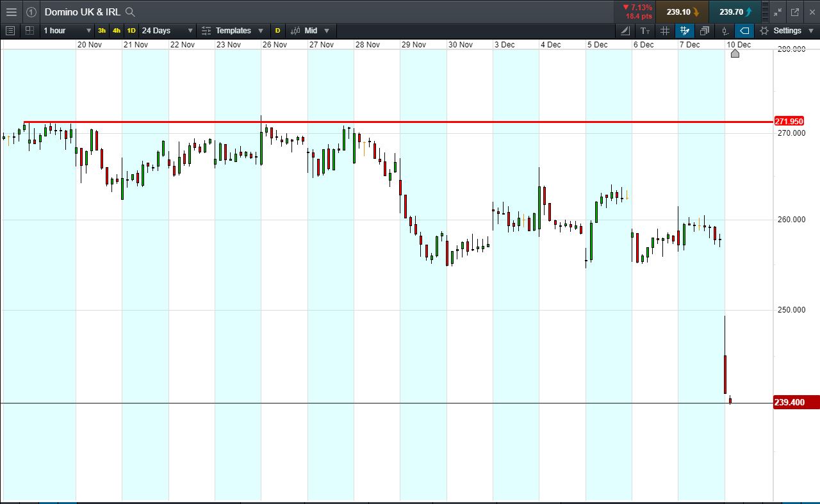The image size is (820, 504).
Task: Select the red 271.950 horizontal line label
Action: pyautogui.click(x=789, y=122)
